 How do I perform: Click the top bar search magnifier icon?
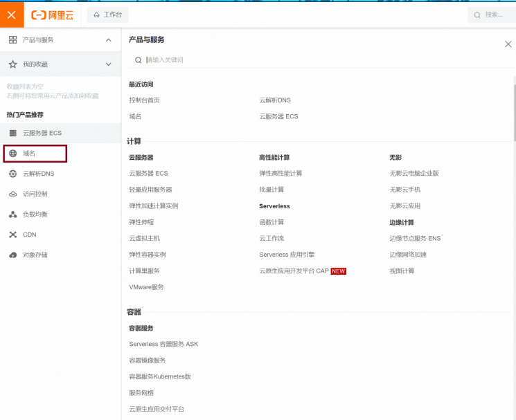click(x=477, y=15)
